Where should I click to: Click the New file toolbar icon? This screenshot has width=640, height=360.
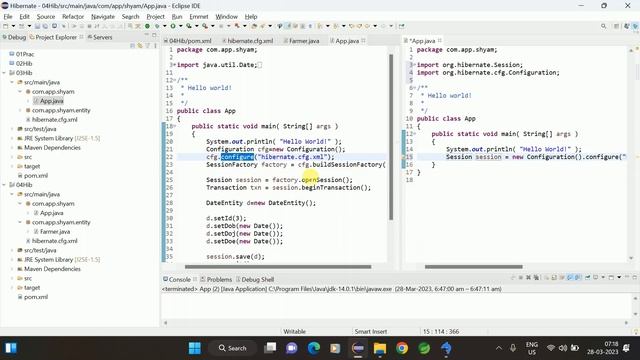6,26
